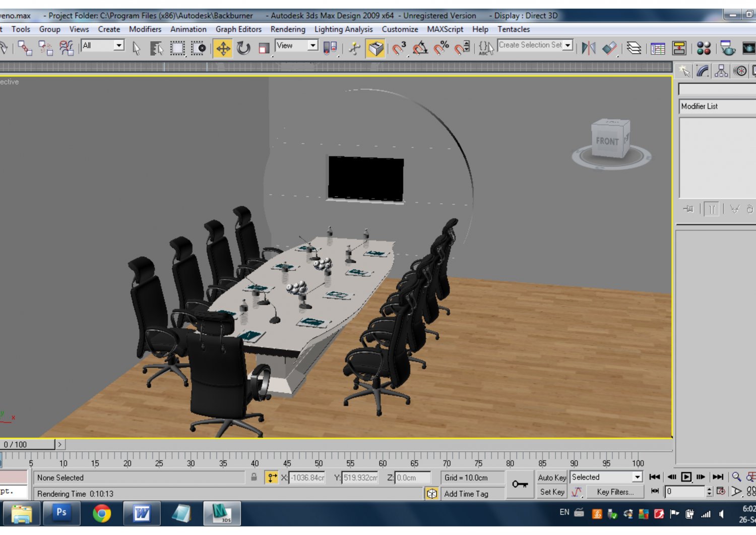Open the Align tool
This screenshot has height=535, width=756.
click(608, 48)
